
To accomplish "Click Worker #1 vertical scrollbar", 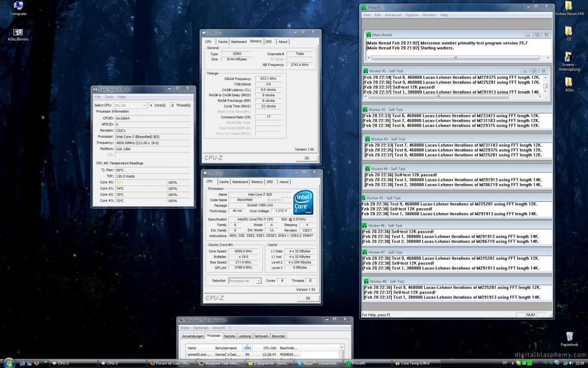I will (x=545, y=84).
